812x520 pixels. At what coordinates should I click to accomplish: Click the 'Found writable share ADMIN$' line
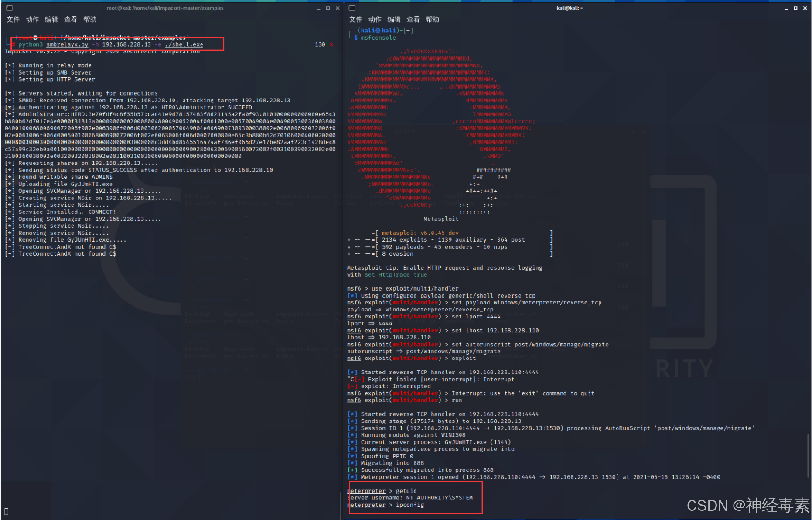click(59, 177)
